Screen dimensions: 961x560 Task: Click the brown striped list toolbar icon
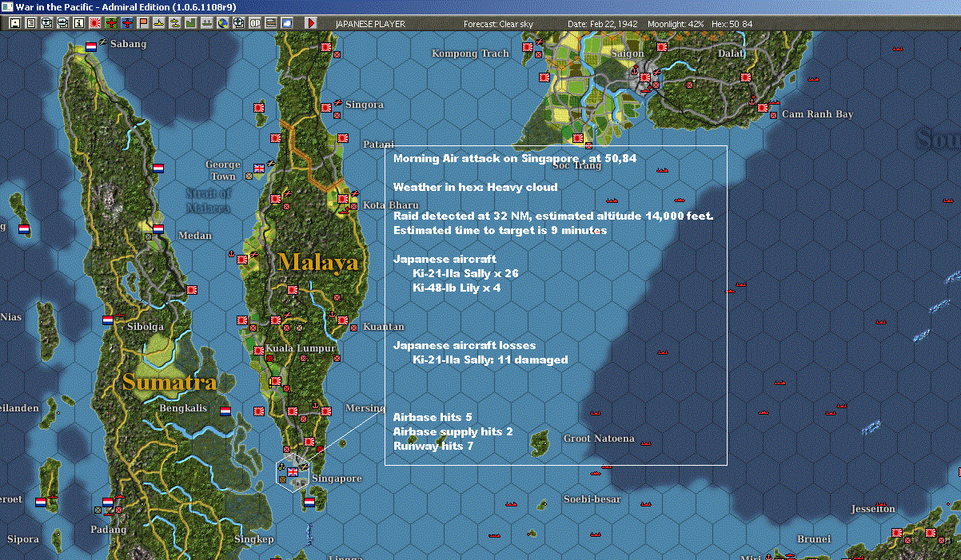click(x=271, y=23)
